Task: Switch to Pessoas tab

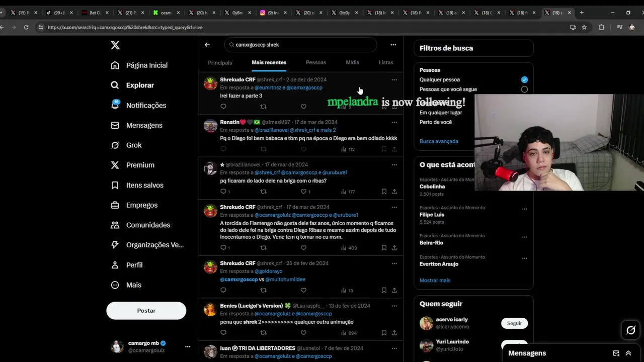Action: [316, 63]
